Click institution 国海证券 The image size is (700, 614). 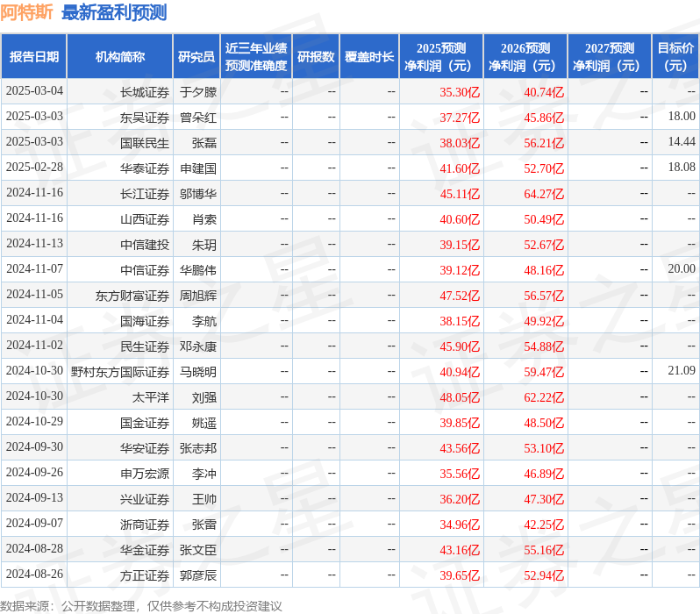(x=145, y=322)
